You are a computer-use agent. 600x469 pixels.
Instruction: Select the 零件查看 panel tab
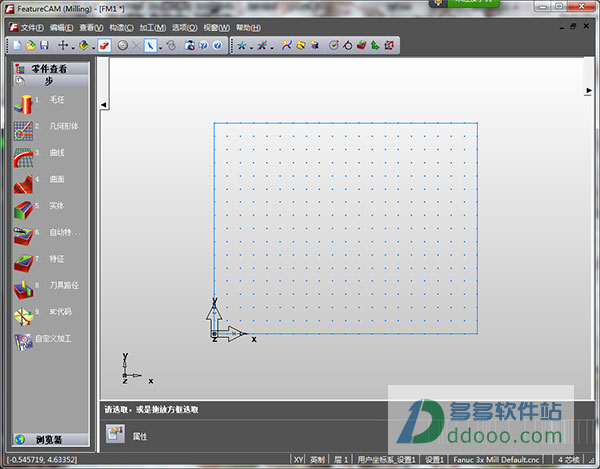point(51,68)
